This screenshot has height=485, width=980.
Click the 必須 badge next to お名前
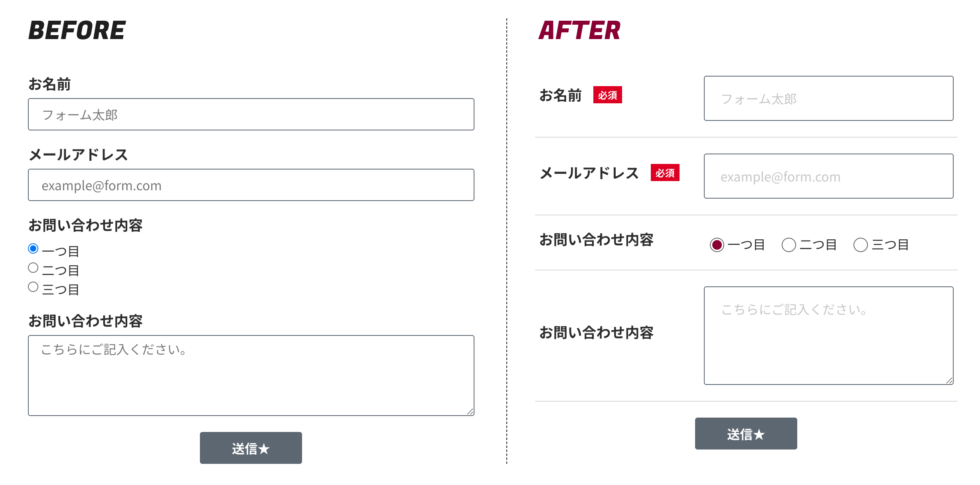pos(607,95)
